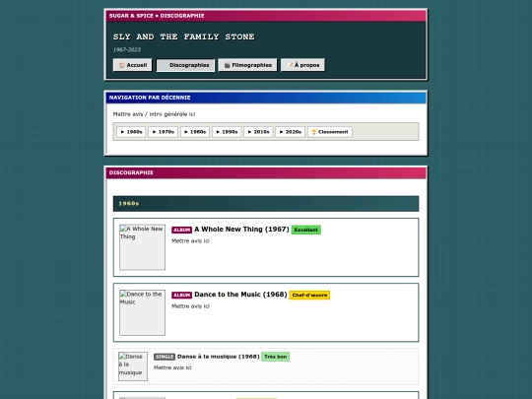Click the 1967-2023 date range text
The width and height of the screenshot is (532, 399).
click(127, 49)
